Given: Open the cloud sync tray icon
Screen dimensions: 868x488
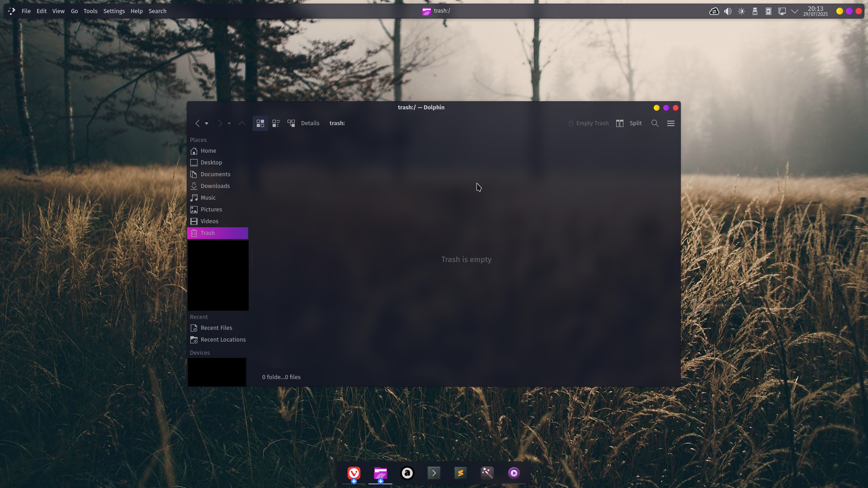Looking at the screenshot, I should 714,11.
